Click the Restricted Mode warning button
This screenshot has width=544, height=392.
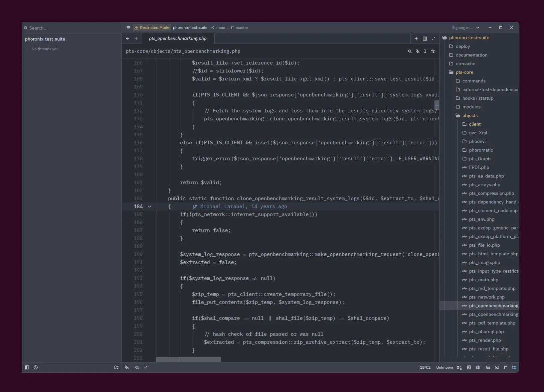click(x=152, y=28)
